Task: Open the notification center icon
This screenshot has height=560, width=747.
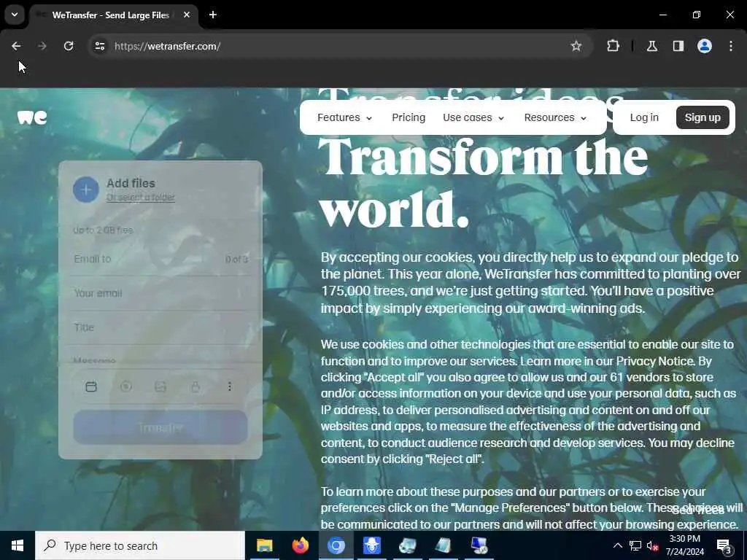Action: 724,545
